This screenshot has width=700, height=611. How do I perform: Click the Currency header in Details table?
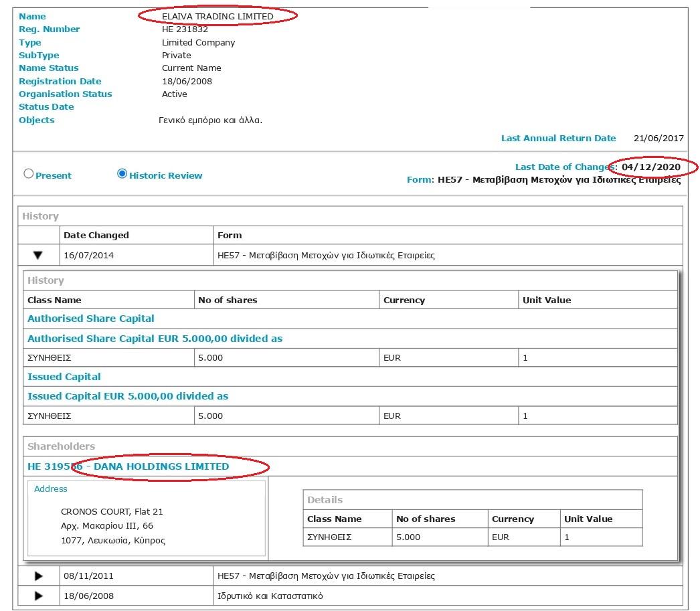coord(513,519)
